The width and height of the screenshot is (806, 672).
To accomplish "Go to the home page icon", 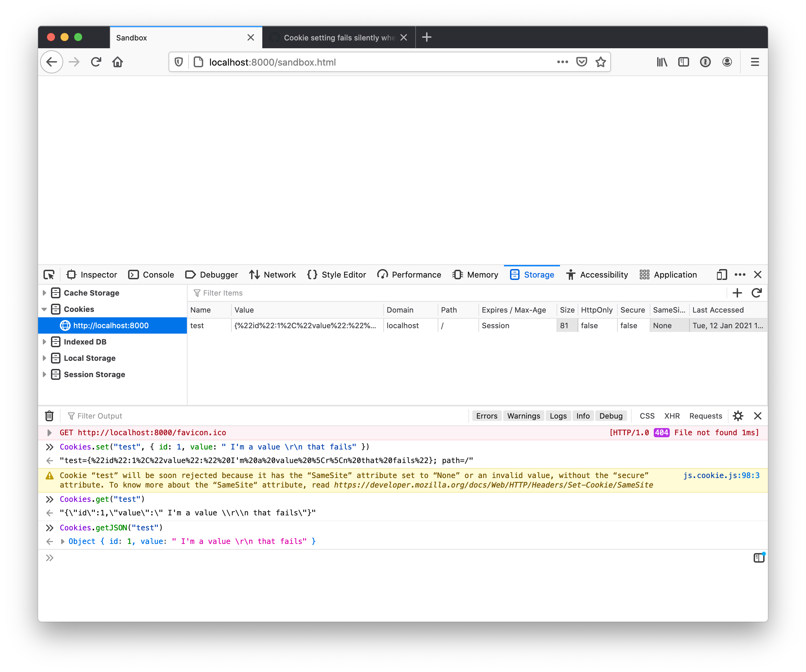I will [118, 62].
